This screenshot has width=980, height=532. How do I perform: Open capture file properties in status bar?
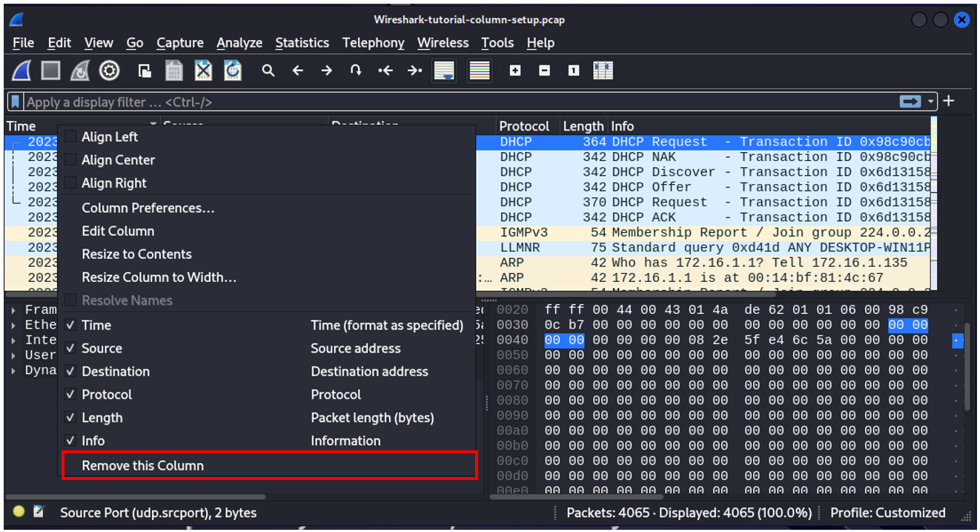pos(39,511)
